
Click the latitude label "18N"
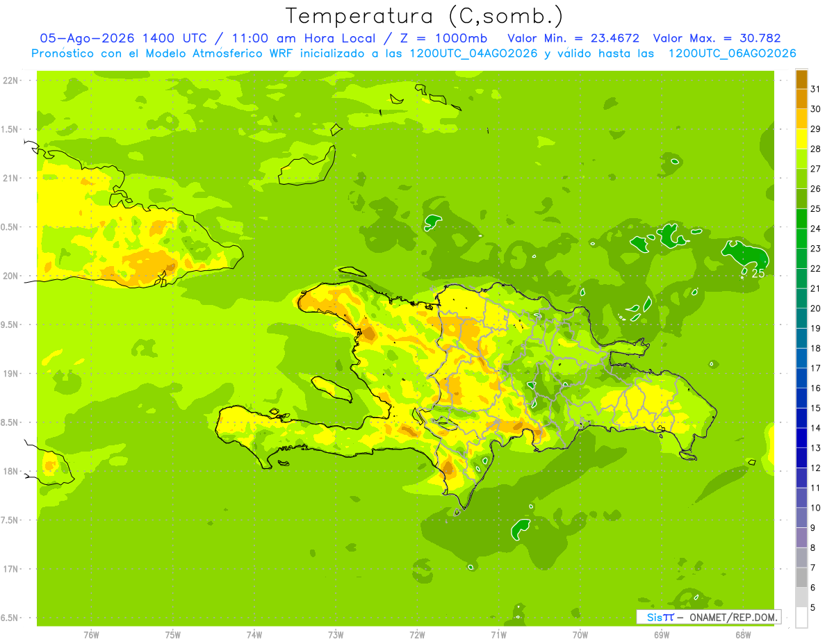(x=12, y=471)
